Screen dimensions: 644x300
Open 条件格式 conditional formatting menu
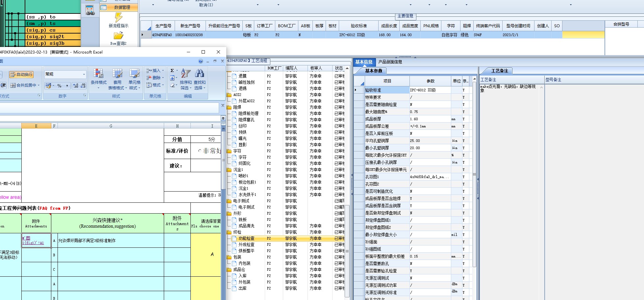[99, 79]
